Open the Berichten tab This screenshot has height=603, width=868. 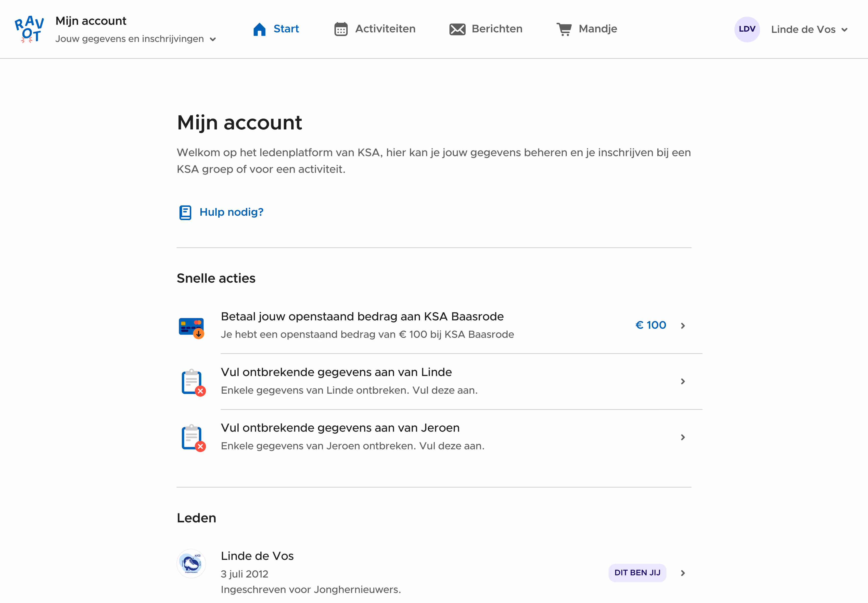(x=497, y=29)
